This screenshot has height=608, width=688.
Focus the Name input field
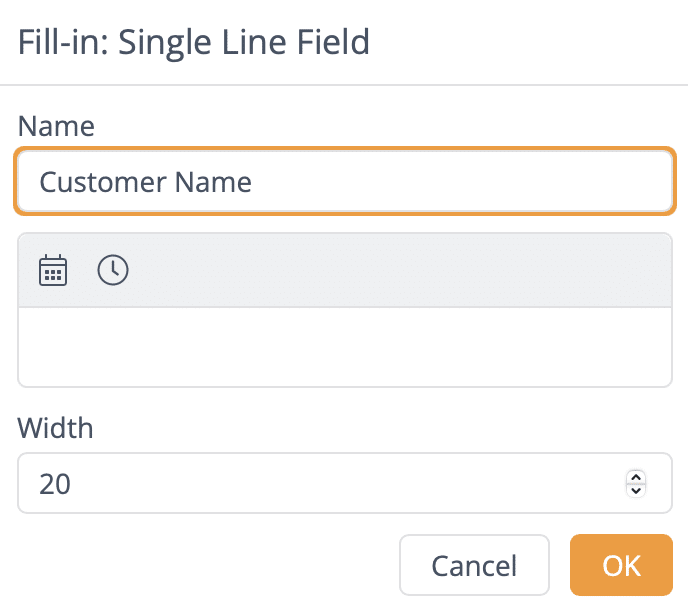(x=345, y=182)
